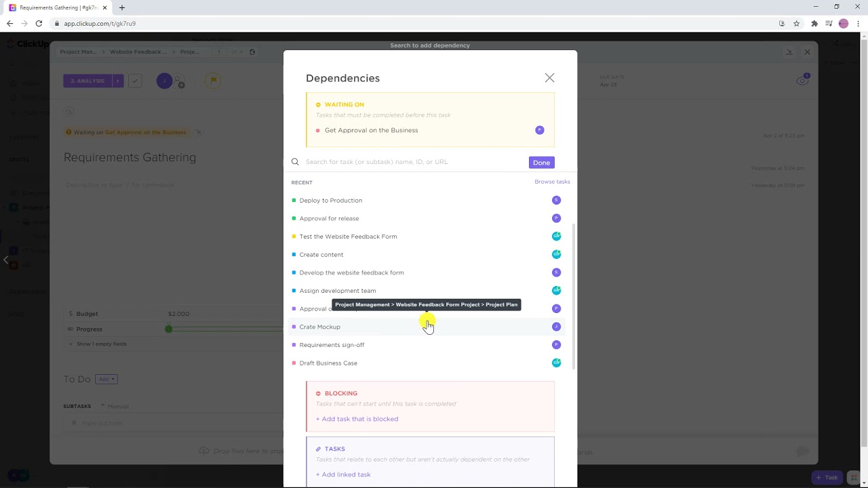
Task: Click Waiting on Get Approval banner link
Action: 145,132
